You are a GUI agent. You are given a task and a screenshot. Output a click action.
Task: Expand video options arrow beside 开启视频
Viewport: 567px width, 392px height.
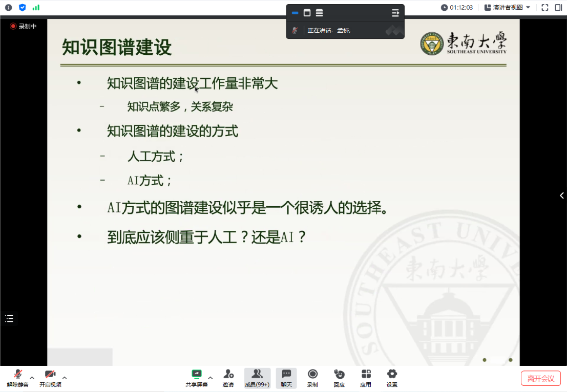coord(65,378)
